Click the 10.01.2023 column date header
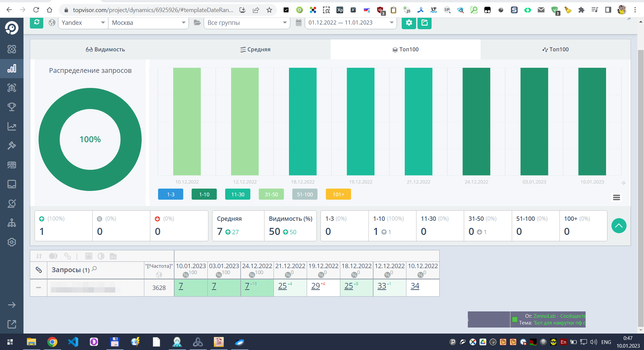644x350 pixels. pyautogui.click(x=191, y=266)
